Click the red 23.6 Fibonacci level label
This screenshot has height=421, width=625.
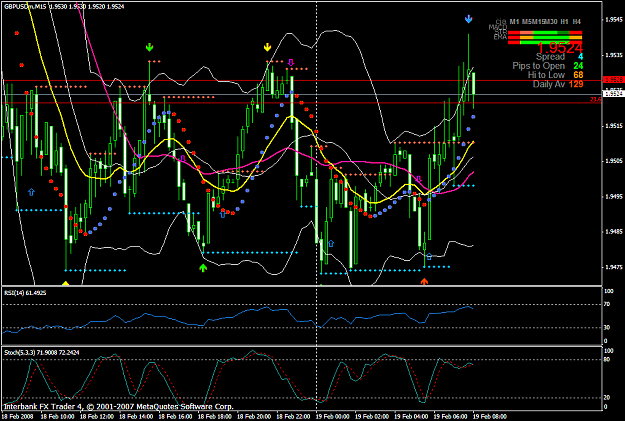(596, 99)
